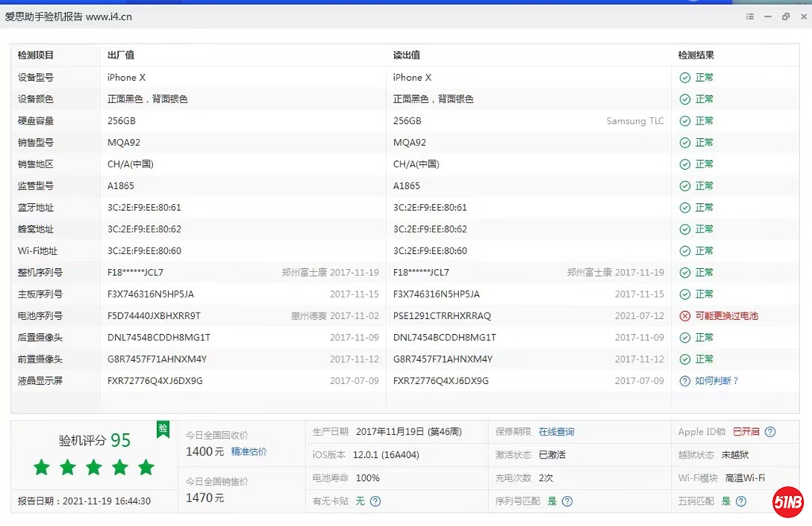
Task: Click help icon next to 有无卡贴
Action: tap(376, 501)
